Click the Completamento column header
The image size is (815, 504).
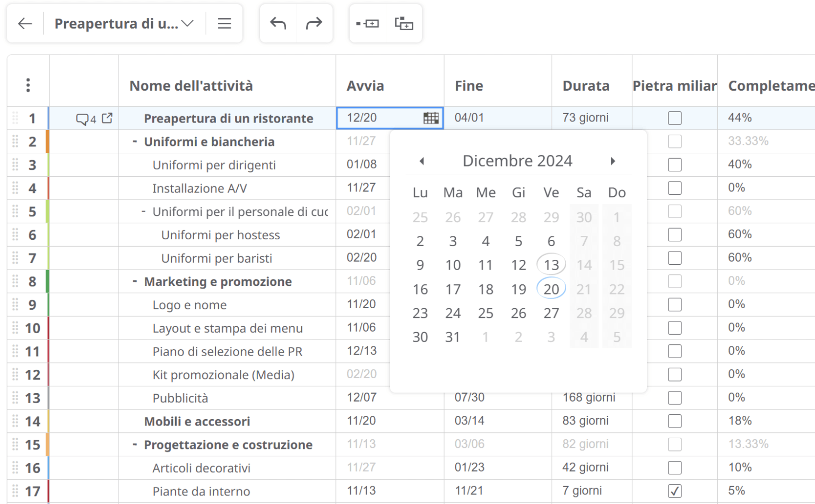coord(771,85)
